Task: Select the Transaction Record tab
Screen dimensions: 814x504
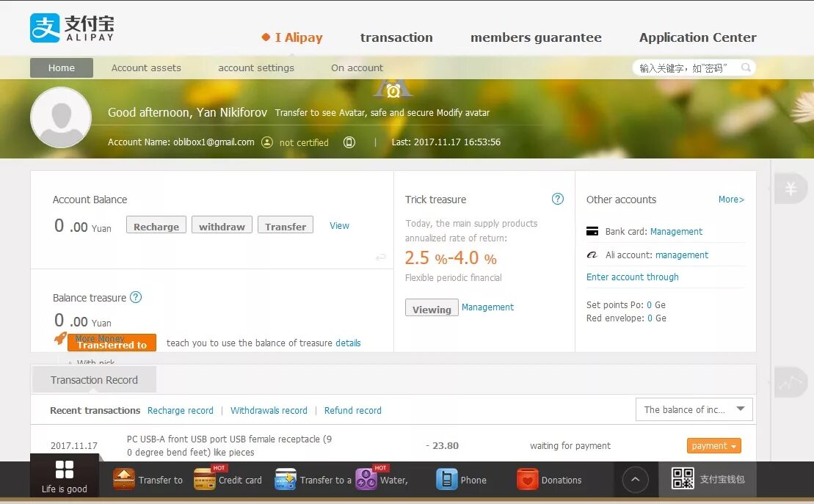Action: coord(94,380)
